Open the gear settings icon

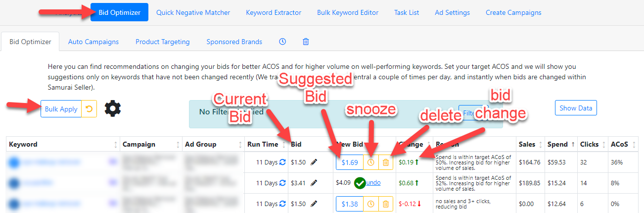click(113, 108)
